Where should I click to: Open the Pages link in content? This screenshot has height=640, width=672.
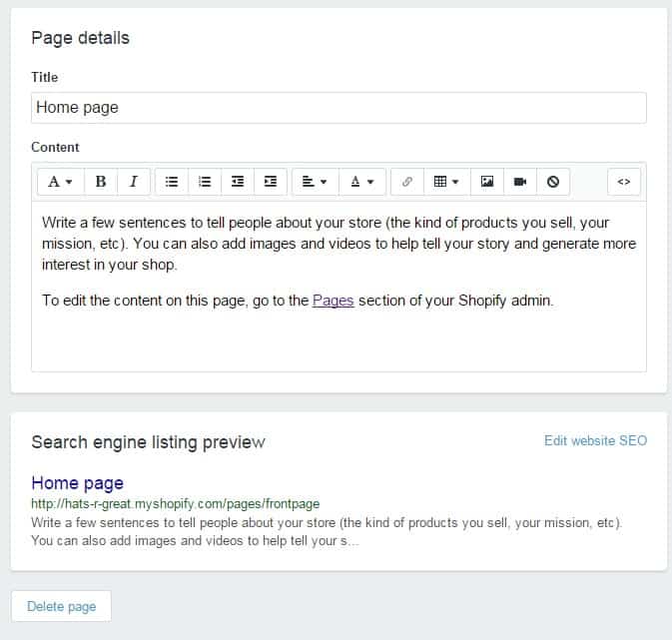point(333,301)
